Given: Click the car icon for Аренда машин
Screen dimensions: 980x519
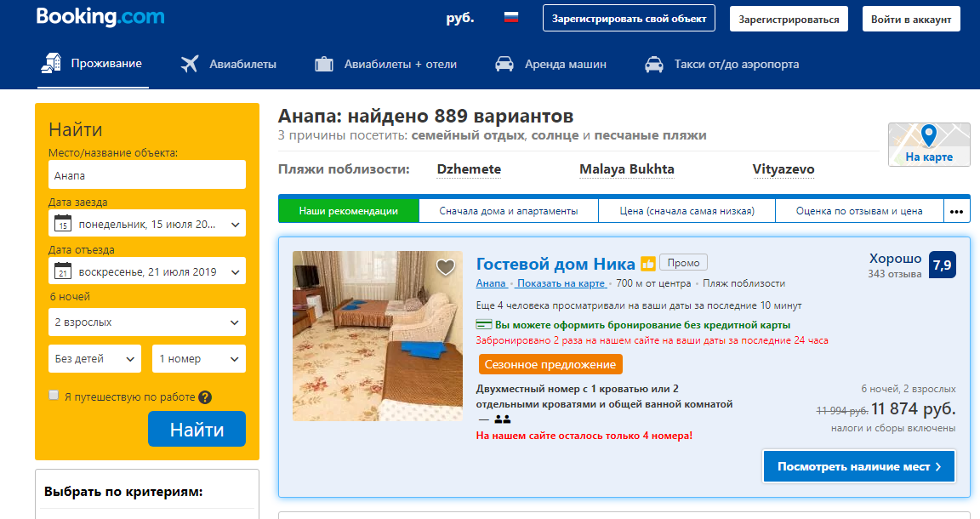Looking at the screenshot, I should click(504, 64).
